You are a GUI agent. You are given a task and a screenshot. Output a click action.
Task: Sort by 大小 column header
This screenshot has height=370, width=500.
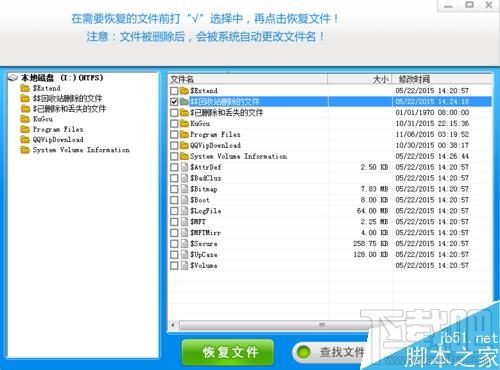(360, 79)
